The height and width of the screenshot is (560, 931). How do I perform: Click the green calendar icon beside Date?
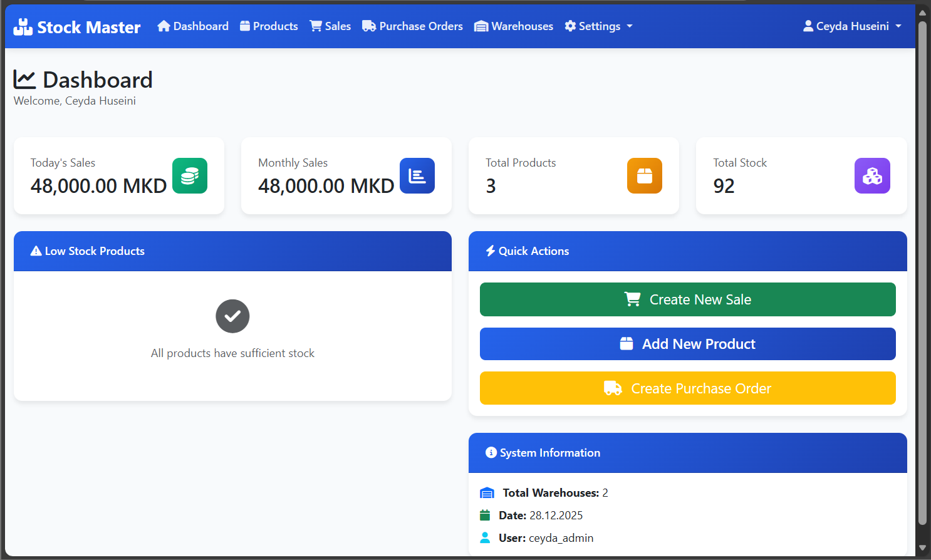485,516
